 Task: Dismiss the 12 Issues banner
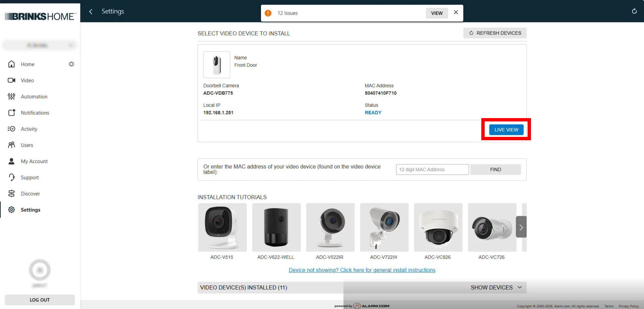pos(456,12)
